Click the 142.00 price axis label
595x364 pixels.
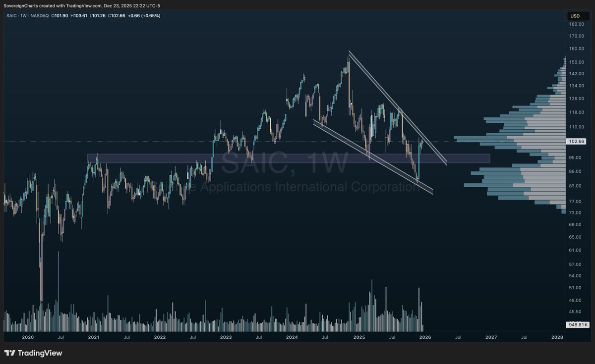(576, 74)
